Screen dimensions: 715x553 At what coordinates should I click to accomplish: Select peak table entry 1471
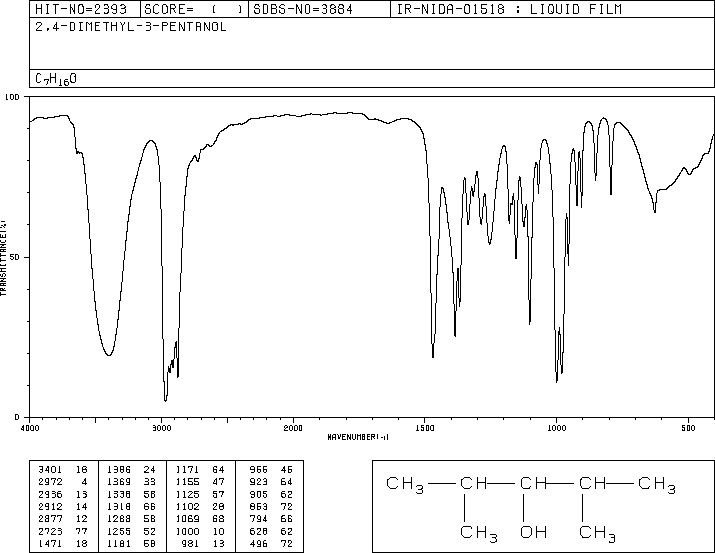[x=50, y=543]
